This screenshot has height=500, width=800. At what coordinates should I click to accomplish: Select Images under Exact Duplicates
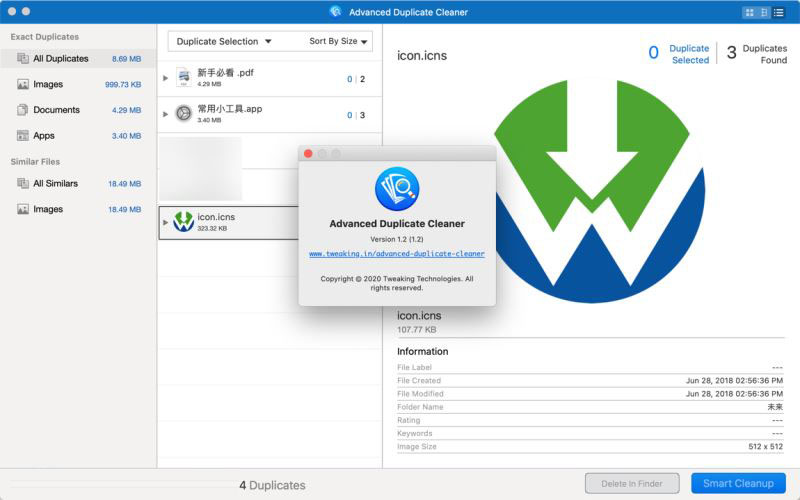coord(78,84)
